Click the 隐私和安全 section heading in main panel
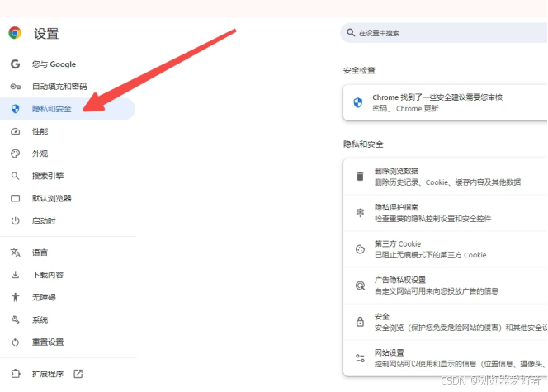Image resolution: width=548 pixels, height=392 pixels. tap(363, 144)
